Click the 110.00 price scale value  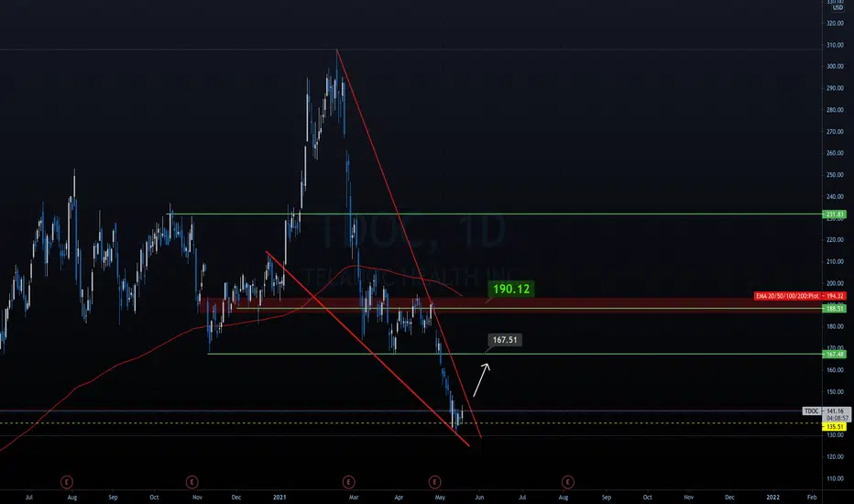(x=835, y=478)
